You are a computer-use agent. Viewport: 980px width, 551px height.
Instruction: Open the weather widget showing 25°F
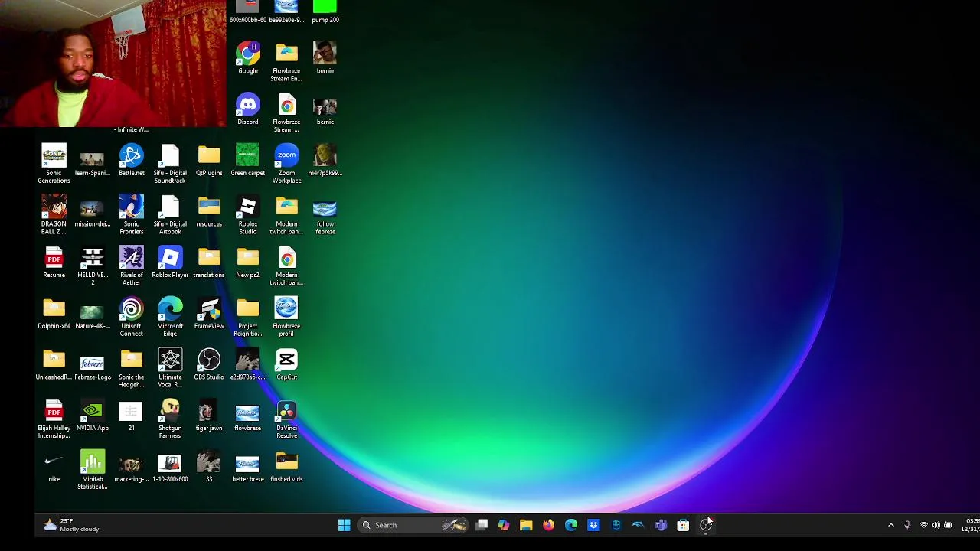point(71,525)
